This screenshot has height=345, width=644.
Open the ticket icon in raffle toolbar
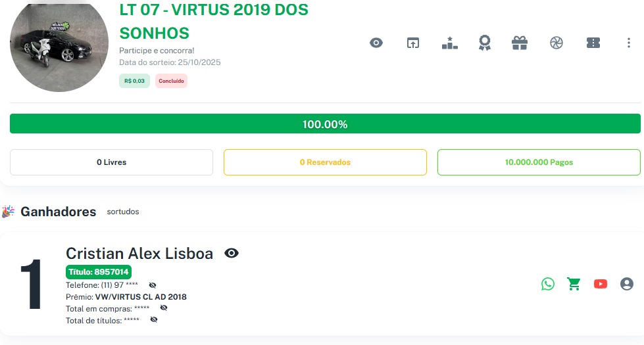click(x=593, y=43)
